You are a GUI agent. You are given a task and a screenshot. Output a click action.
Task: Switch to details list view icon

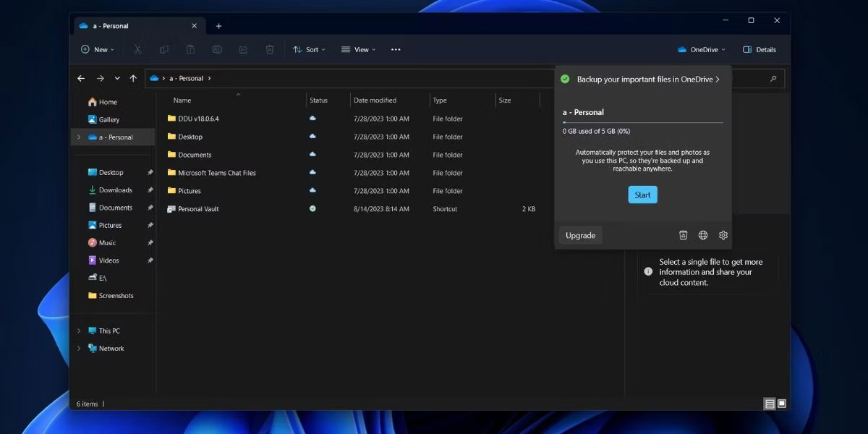click(770, 404)
